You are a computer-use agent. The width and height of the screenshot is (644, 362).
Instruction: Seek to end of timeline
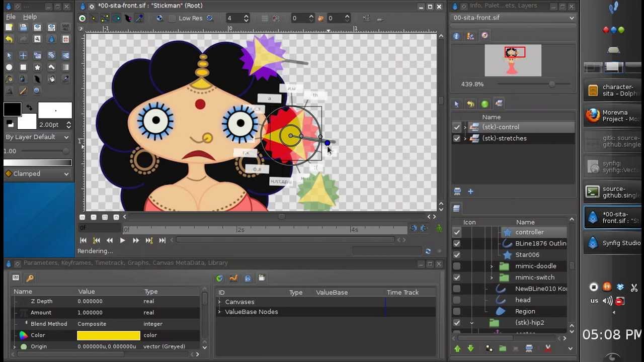(x=162, y=240)
